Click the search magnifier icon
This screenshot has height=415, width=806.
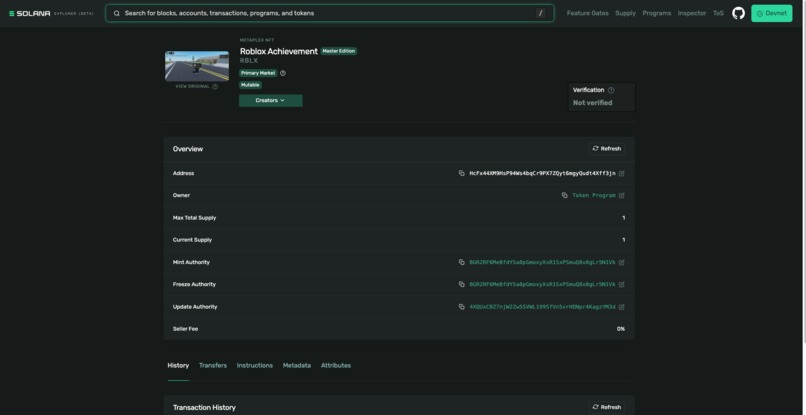point(117,13)
